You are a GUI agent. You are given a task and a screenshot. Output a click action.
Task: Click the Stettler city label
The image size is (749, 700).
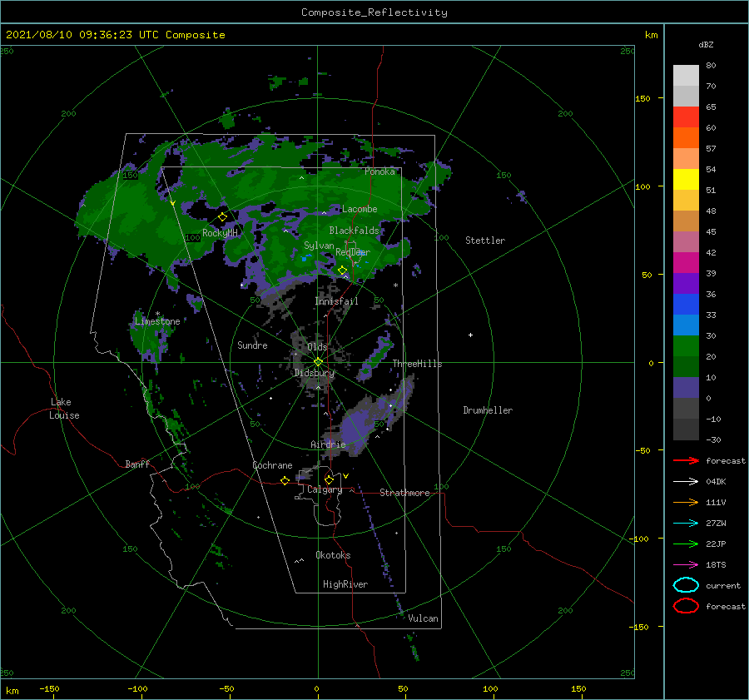tap(485, 241)
